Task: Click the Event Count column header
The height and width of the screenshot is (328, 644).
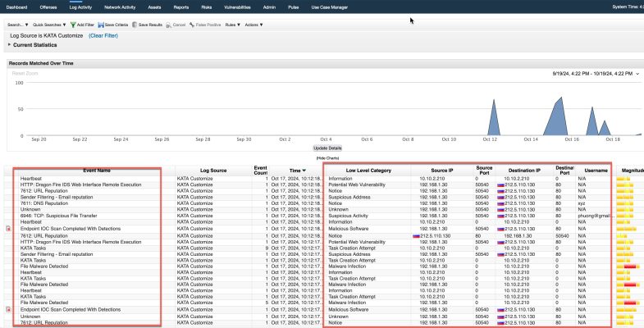Action: [260, 171]
